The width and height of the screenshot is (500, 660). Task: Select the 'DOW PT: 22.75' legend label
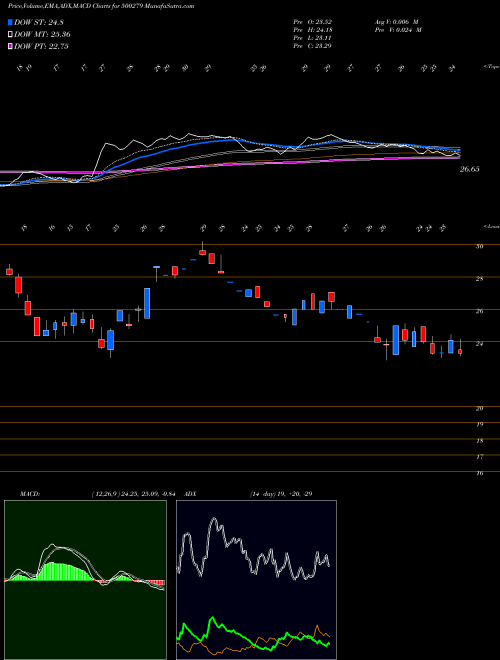click(42, 46)
